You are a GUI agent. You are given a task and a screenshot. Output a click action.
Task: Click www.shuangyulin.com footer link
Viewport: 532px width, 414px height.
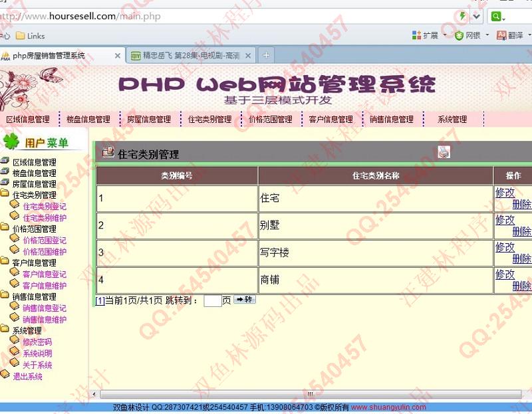(x=388, y=407)
